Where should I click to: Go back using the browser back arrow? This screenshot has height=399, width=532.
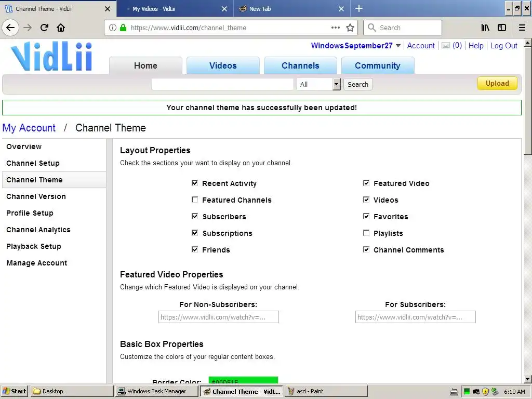10,28
